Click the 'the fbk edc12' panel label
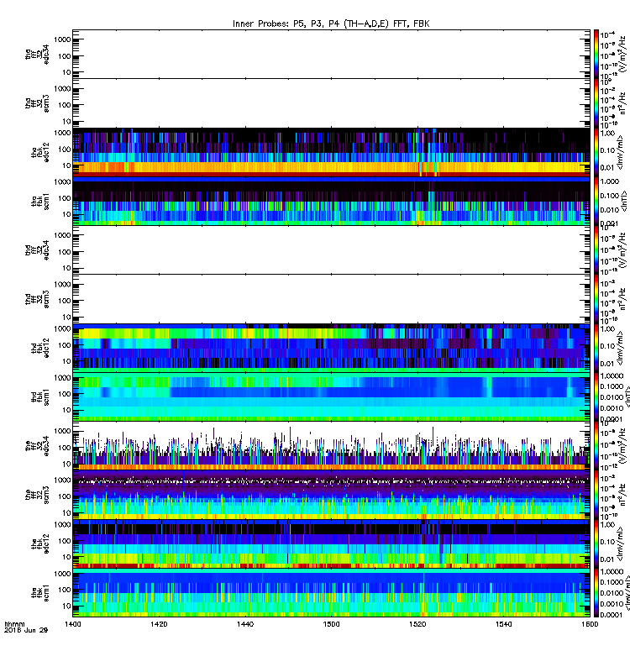This screenshot has height=672, width=630. (40, 543)
